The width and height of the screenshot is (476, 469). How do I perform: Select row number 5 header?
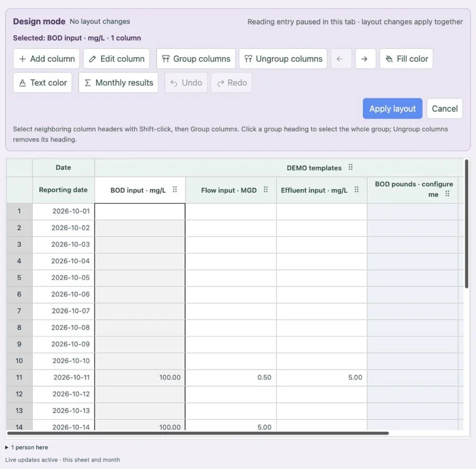19,277
